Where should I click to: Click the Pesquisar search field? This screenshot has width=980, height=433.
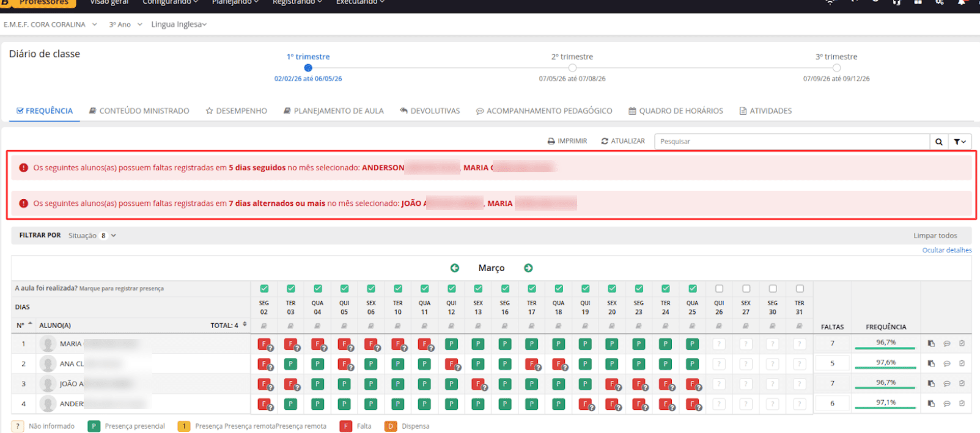click(x=792, y=142)
